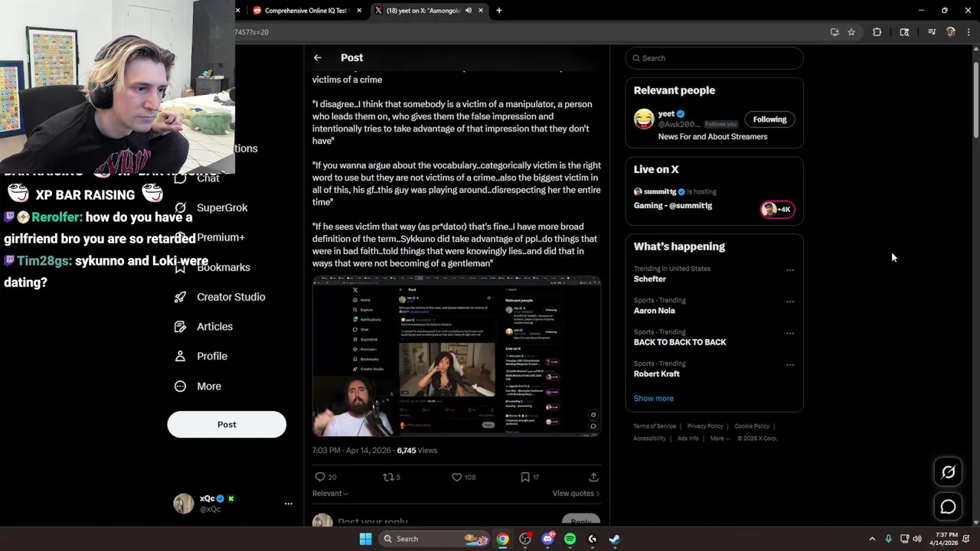
Task: Click the +4K listeners badge
Action: pyautogui.click(x=777, y=210)
